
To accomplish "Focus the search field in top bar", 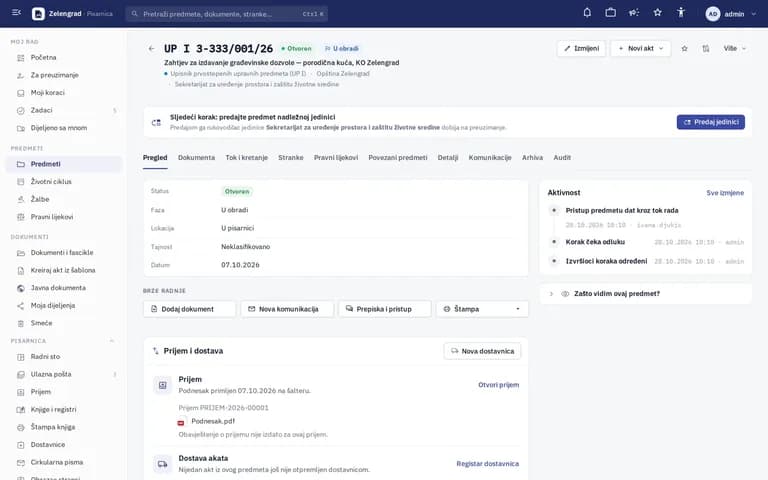I will pos(227,14).
